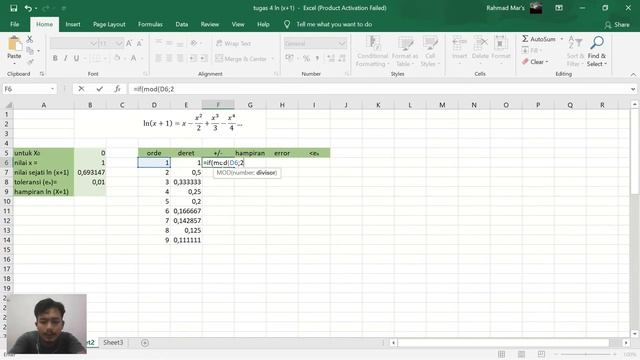
Task: Click the Format Painter brush icon
Action: click(x=30, y=62)
